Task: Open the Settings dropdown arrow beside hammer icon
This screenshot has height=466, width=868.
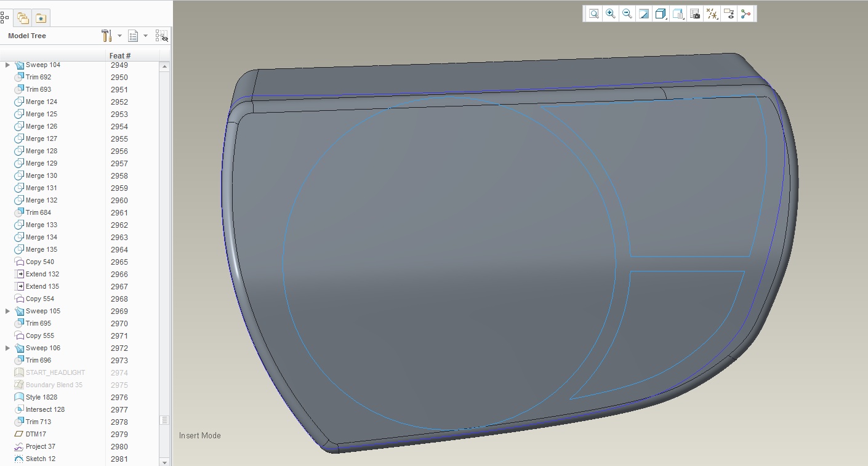Action: [x=119, y=36]
